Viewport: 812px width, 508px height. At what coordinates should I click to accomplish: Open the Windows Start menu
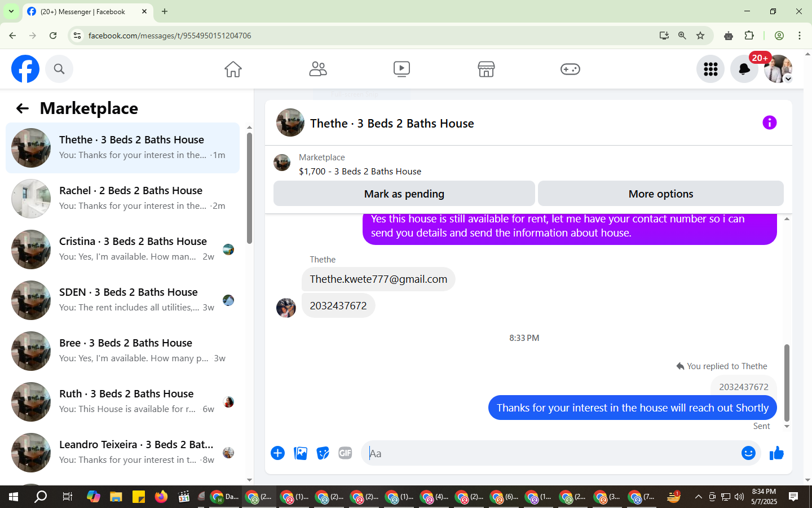tap(14, 497)
